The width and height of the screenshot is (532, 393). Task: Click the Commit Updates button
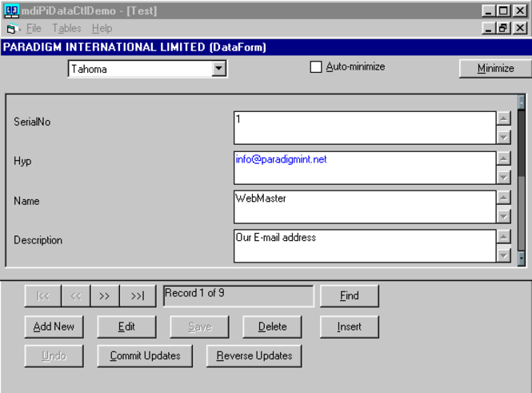(x=145, y=355)
